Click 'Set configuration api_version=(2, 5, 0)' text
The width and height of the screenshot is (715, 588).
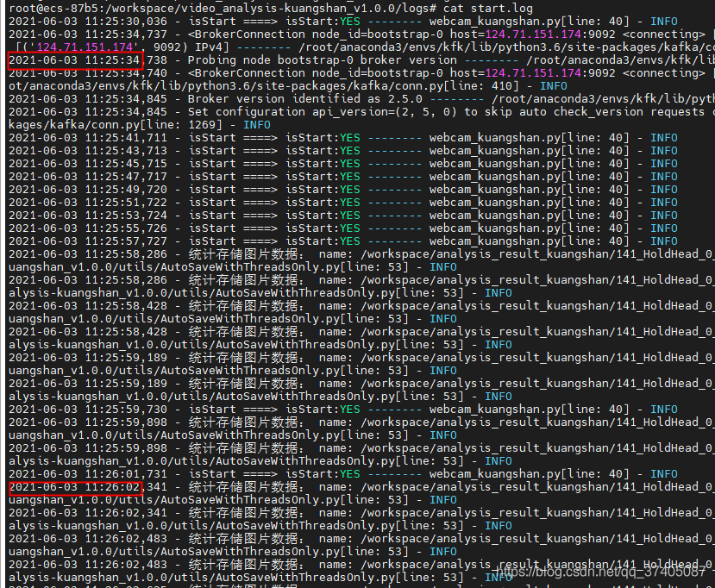point(322,112)
